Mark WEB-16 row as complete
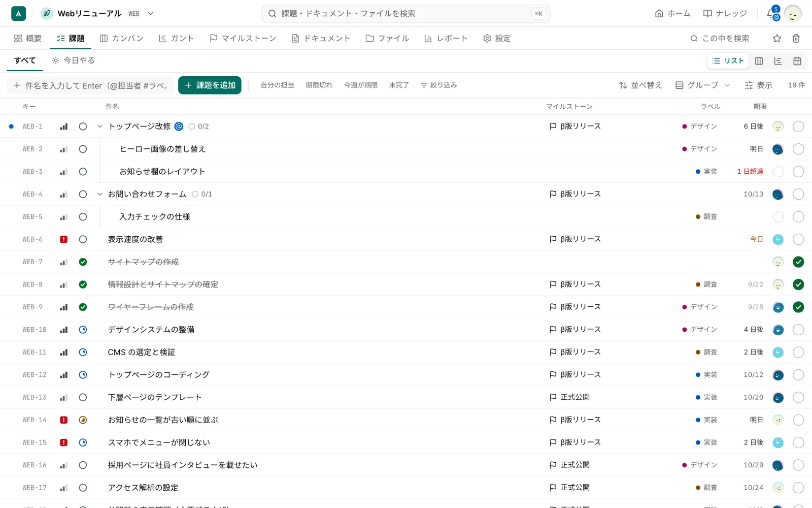This screenshot has height=508, width=812. click(x=798, y=465)
